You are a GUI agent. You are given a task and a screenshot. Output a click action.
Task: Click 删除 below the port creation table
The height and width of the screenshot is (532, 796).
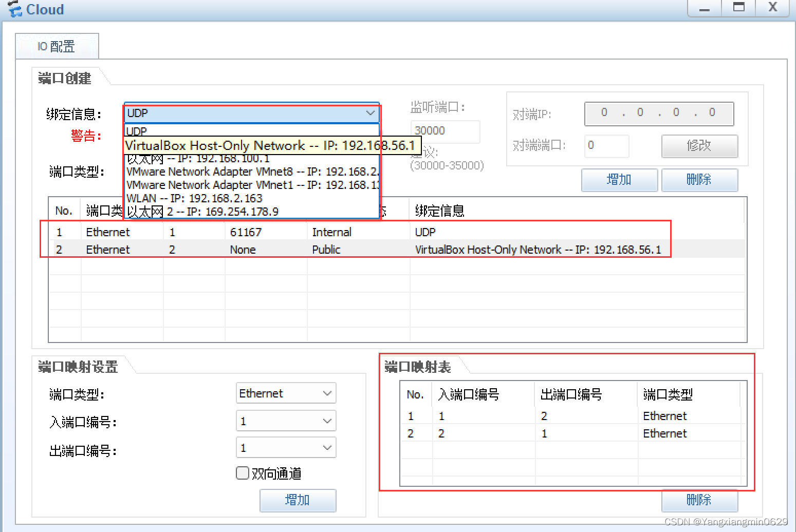[699, 180]
